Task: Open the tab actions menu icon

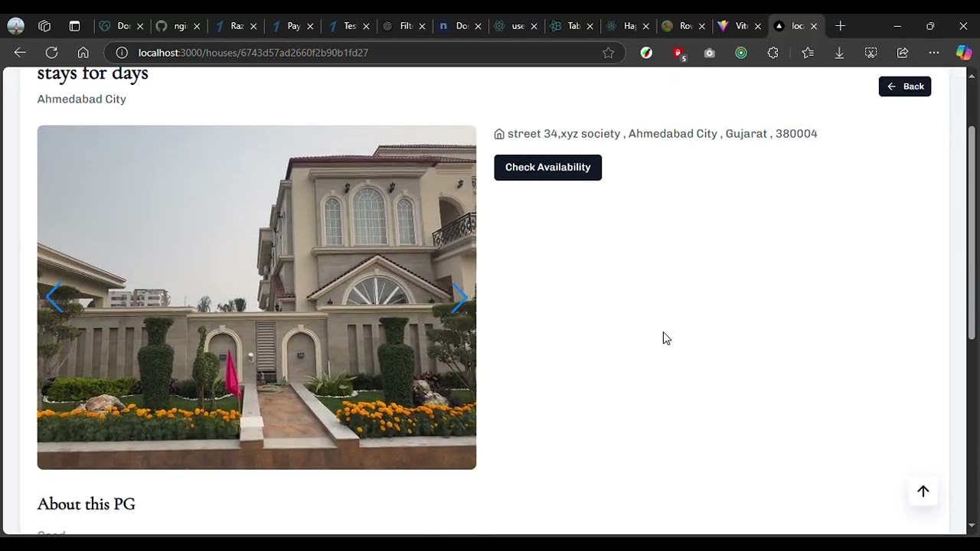Action: 74,26
